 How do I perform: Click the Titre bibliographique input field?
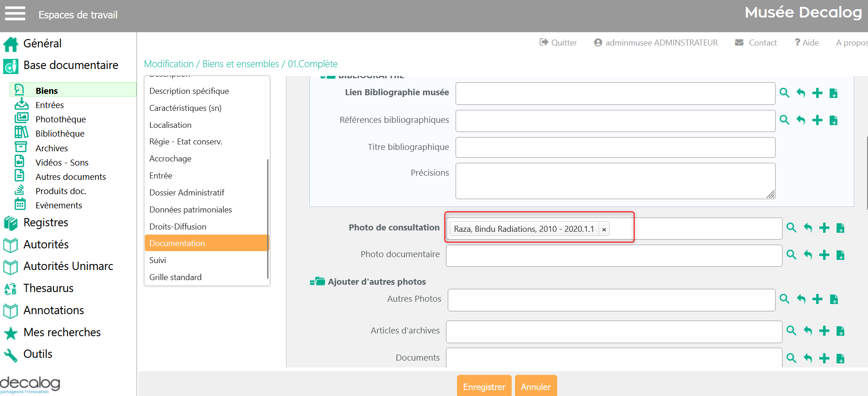(x=615, y=148)
